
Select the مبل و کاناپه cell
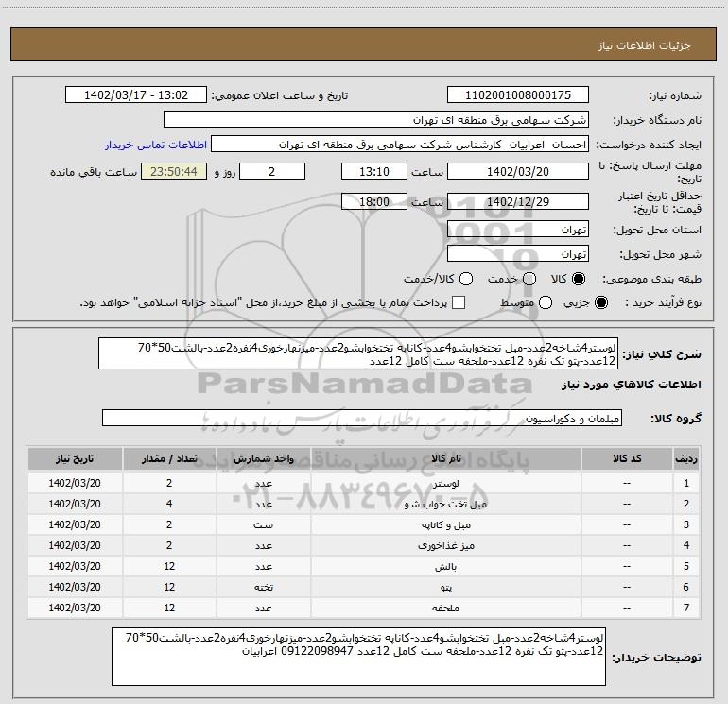pos(445,524)
